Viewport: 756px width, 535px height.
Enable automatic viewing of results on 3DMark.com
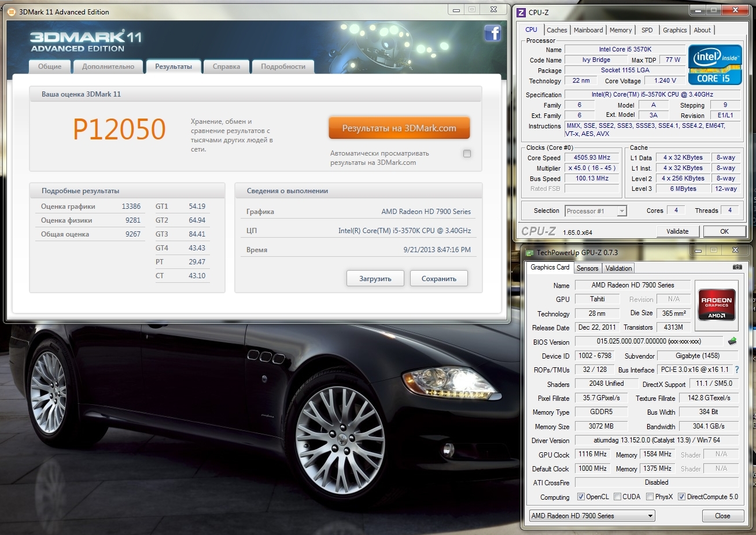[x=467, y=153]
